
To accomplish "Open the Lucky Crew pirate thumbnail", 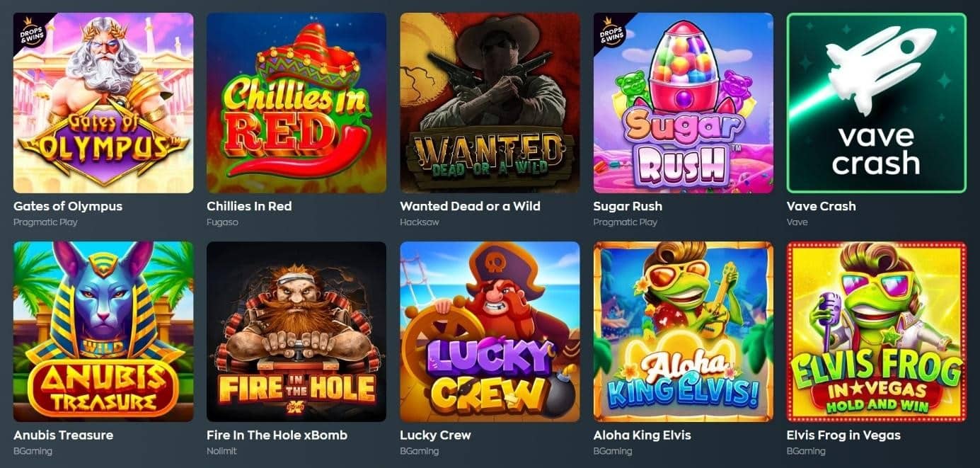I will (x=490, y=331).
